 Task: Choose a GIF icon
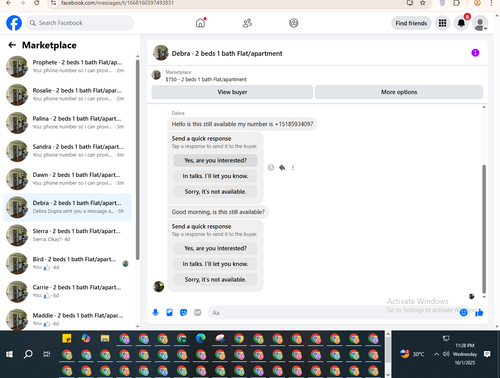198,312
